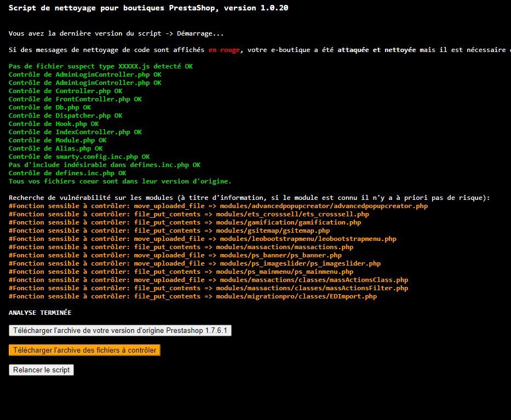Viewport: 511px width, 420px height.
Task: Click 'Contrôle de defines.inc.php OK' line
Action: click(67, 173)
